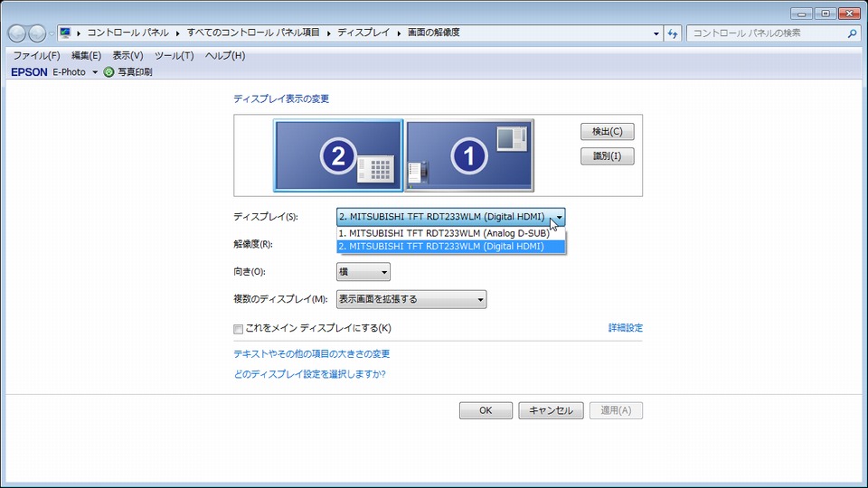Click the キャンセル button

551,410
